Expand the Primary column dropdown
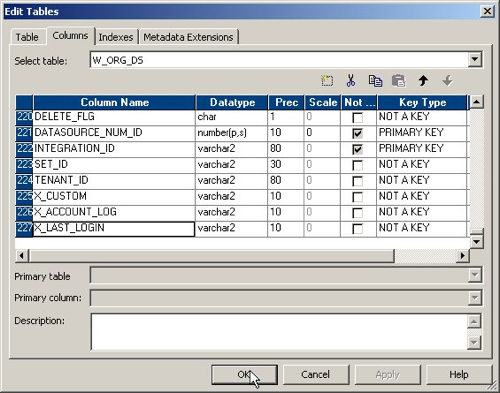 tap(475, 298)
